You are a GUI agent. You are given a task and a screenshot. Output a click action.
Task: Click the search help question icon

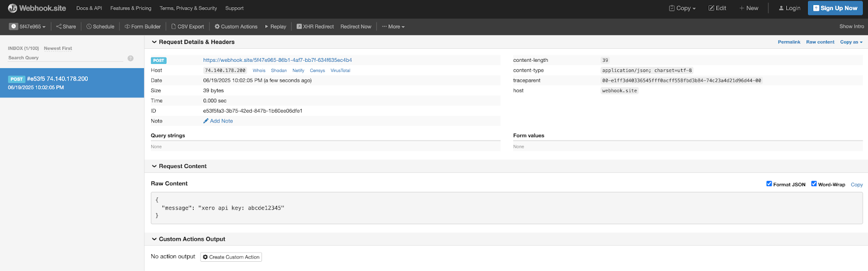(x=130, y=58)
